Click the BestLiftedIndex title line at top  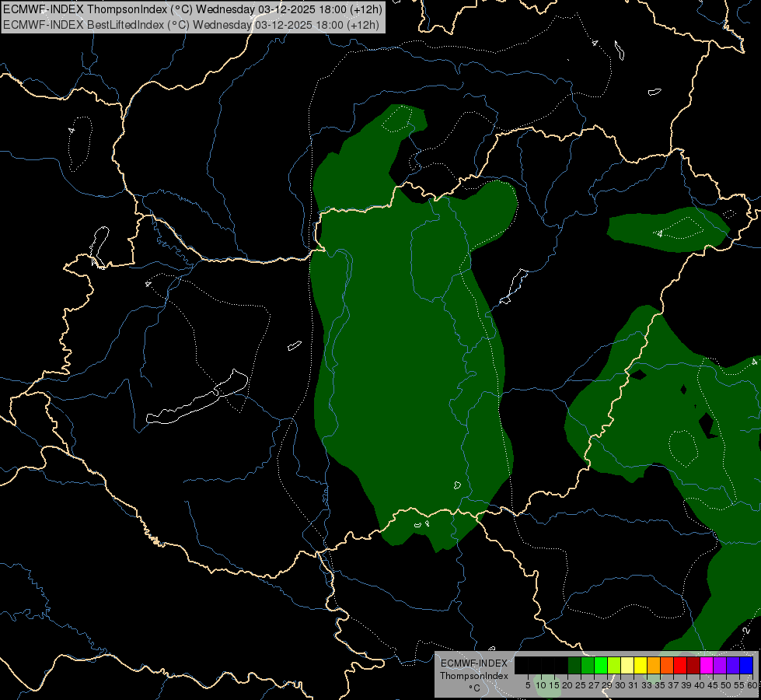190,24
